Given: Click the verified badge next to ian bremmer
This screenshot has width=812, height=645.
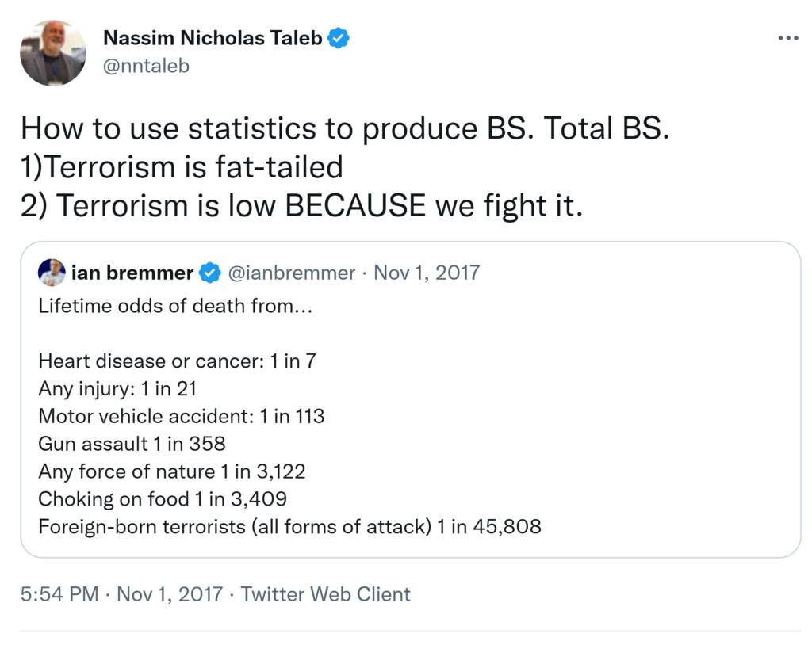Looking at the screenshot, I should [x=209, y=273].
